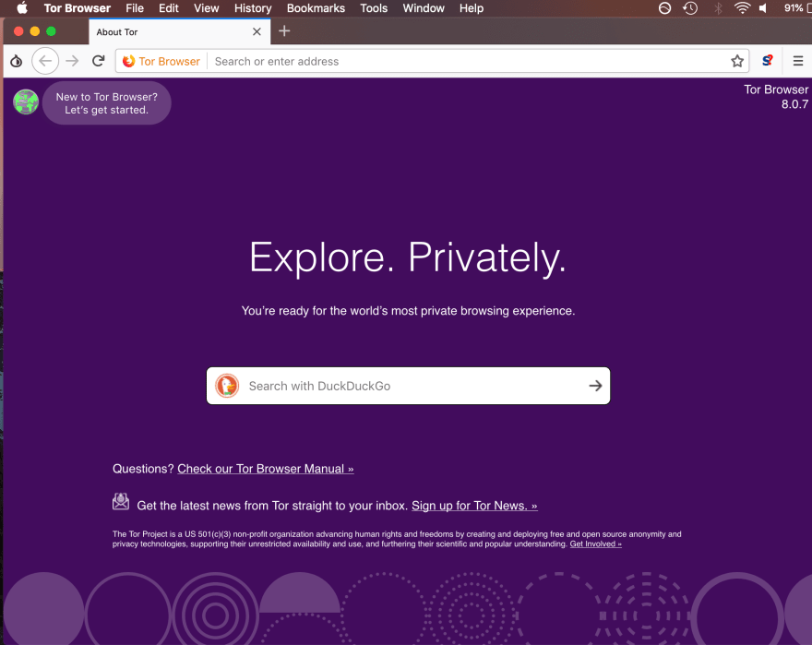Click the Wi-Fi status icon

pos(742,7)
